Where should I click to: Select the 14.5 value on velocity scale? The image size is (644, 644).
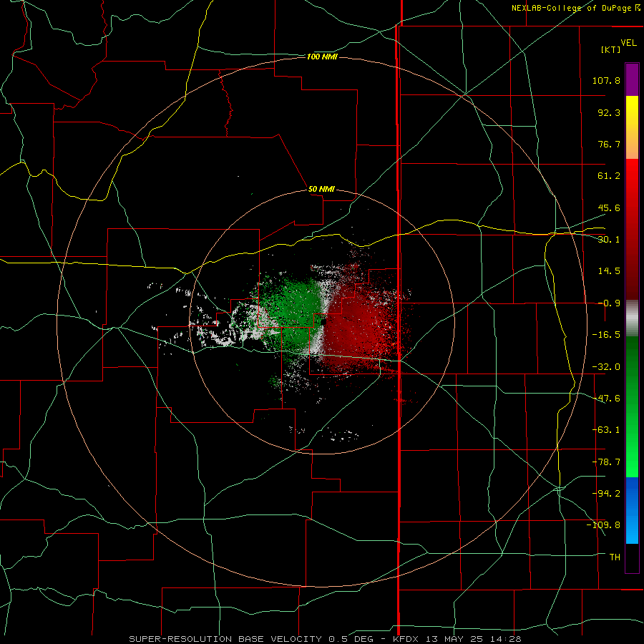pos(609,271)
